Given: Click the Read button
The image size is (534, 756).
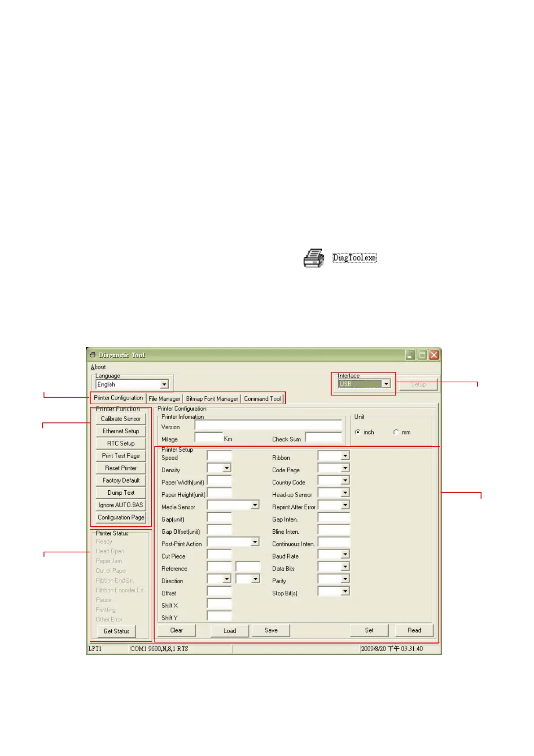Looking at the screenshot, I should (415, 631).
